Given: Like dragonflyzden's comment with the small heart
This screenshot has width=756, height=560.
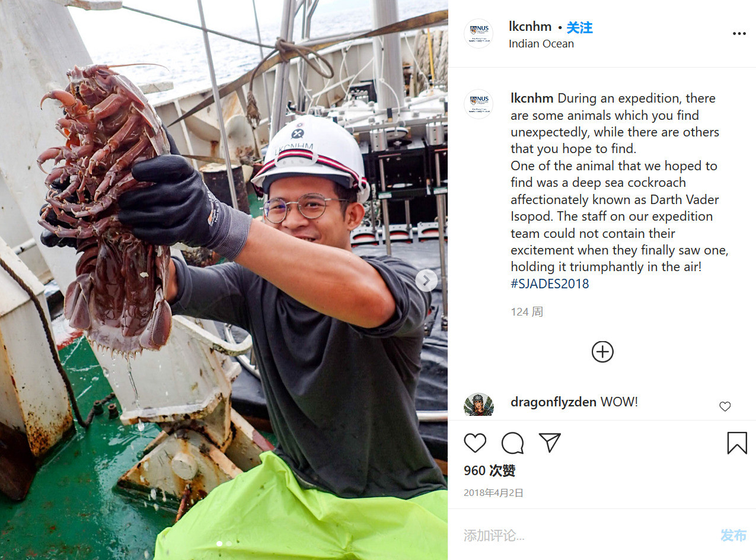Looking at the screenshot, I should tap(725, 406).
